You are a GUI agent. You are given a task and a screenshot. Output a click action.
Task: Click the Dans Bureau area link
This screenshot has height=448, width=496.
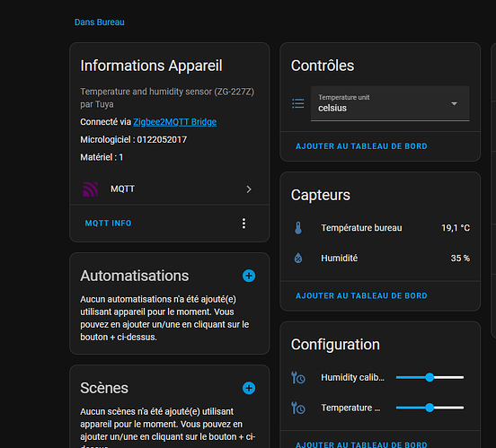pos(100,22)
